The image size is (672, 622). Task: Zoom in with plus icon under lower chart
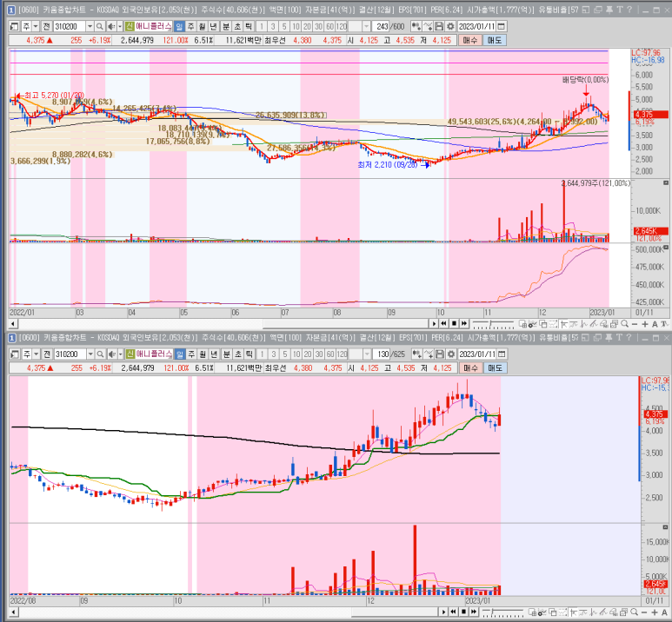[x=655, y=612]
